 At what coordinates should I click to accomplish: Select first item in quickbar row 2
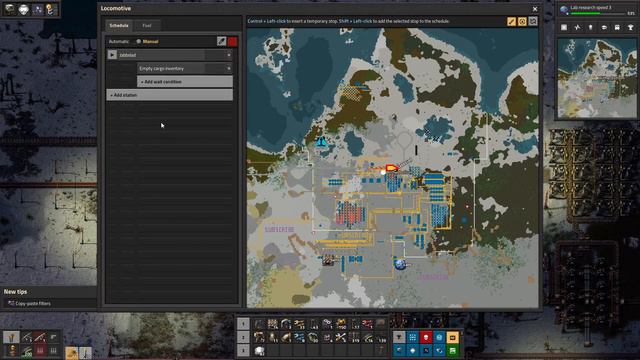tap(259, 338)
